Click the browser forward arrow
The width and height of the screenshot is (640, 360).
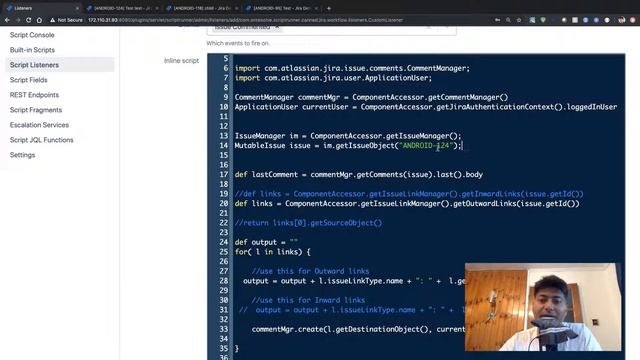click(18, 20)
